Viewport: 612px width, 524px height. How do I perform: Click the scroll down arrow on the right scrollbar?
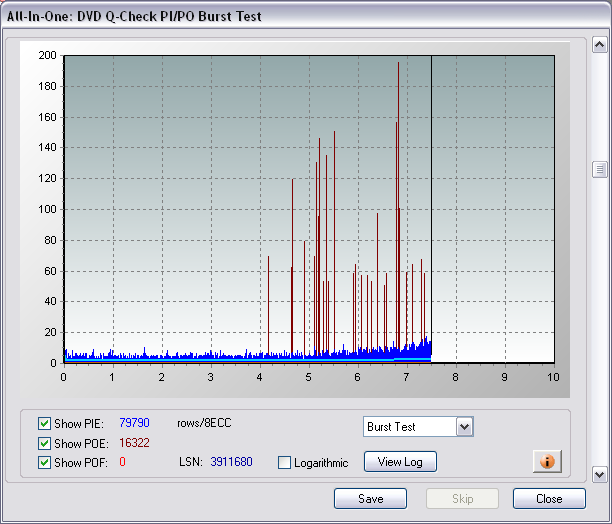click(x=600, y=474)
